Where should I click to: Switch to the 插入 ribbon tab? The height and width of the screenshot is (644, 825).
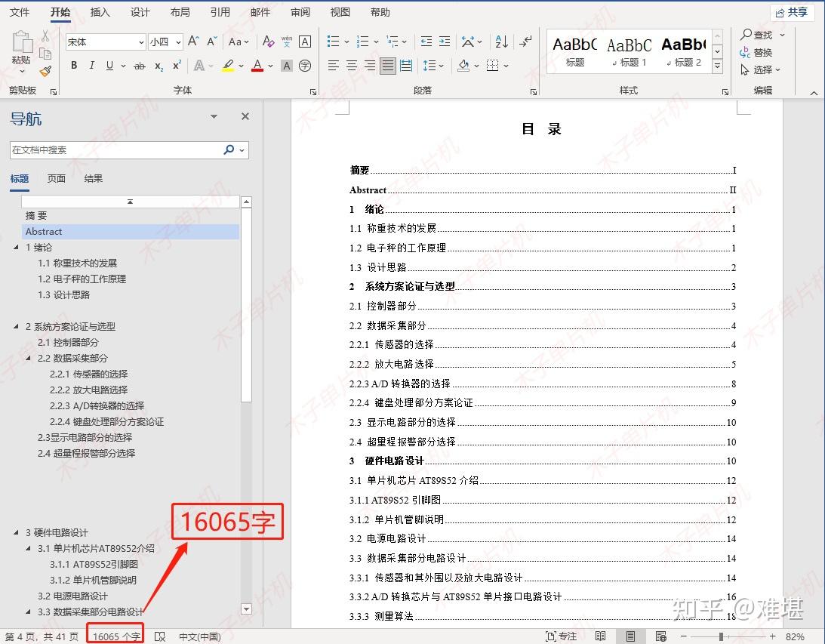click(100, 12)
